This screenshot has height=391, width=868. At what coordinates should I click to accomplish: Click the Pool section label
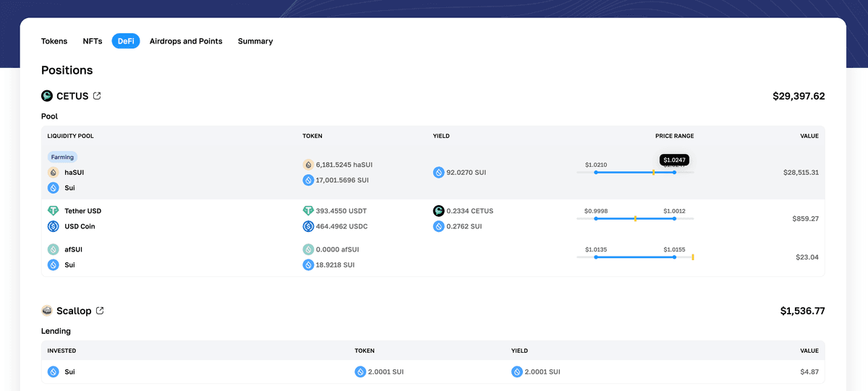pos(49,116)
